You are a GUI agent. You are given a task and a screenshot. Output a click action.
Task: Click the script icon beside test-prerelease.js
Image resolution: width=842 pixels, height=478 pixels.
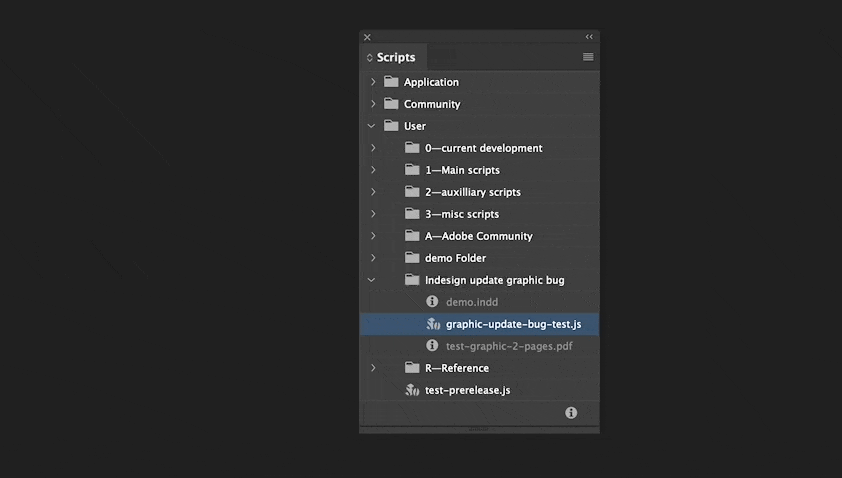412,390
